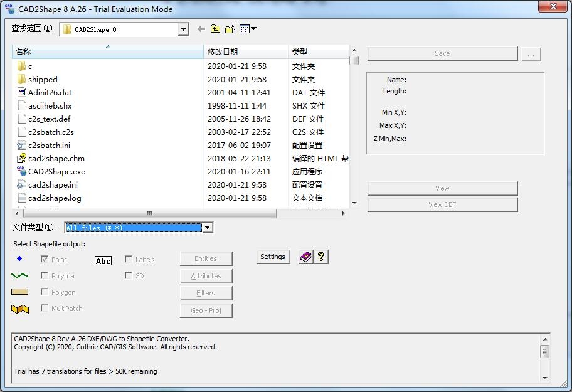
Task: Select the c2sbatch.c2s file icon
Action: tap(22, 132)
